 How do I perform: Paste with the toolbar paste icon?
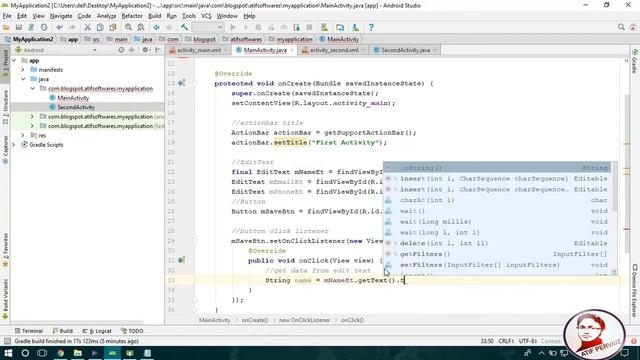(x=112, y=27)
